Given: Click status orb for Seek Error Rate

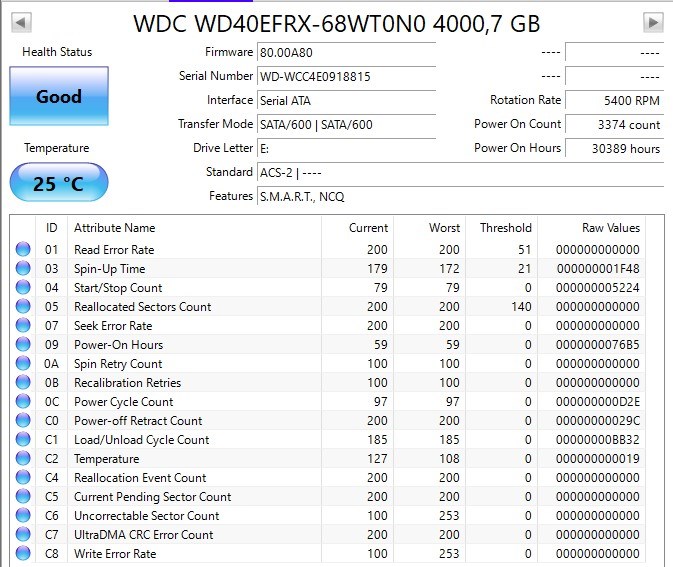Looking at the screenshot, I should 23,325.
